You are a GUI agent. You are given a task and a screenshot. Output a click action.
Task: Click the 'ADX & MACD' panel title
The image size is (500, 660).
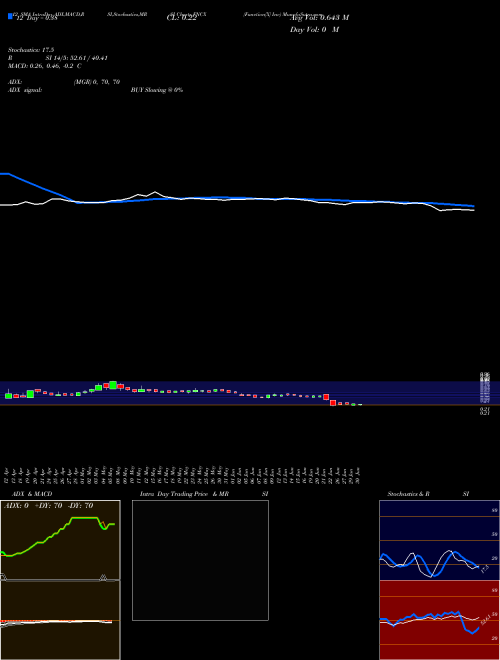point(32,494)
